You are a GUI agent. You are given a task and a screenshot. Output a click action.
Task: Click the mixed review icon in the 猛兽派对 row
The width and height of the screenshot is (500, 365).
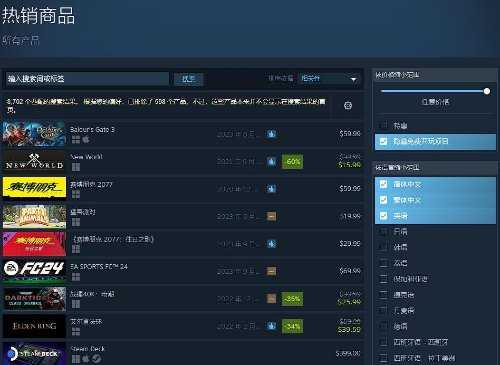pyautogui.click(x=271, y=216)
